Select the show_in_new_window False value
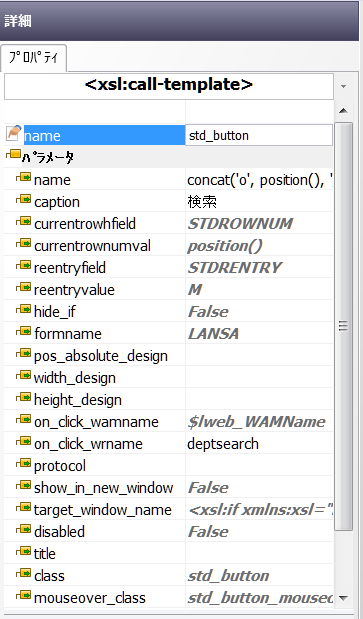The image size is (363, 619). 208,488
